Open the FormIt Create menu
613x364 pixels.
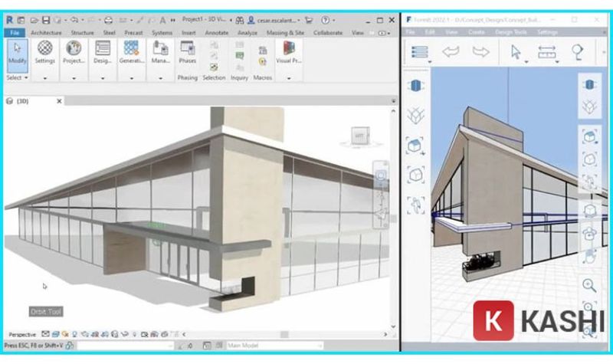point(476,32)
